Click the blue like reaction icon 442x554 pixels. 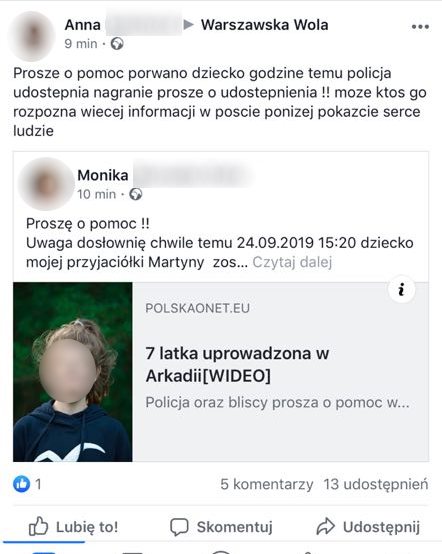coord(22,484)
